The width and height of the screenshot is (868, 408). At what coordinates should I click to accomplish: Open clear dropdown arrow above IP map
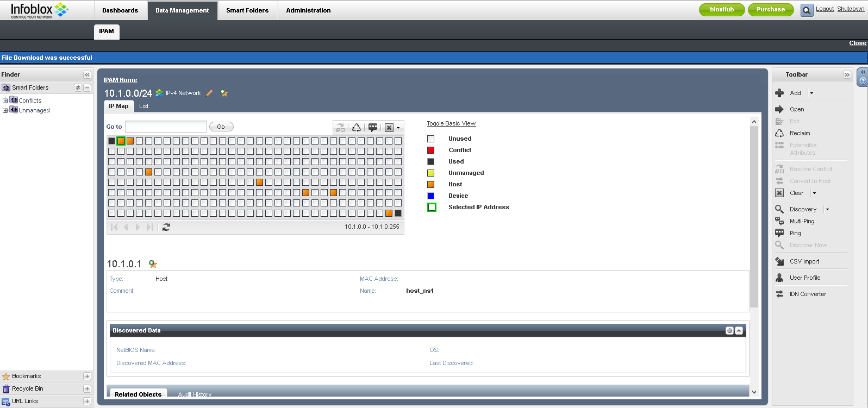tap(398, 128)
